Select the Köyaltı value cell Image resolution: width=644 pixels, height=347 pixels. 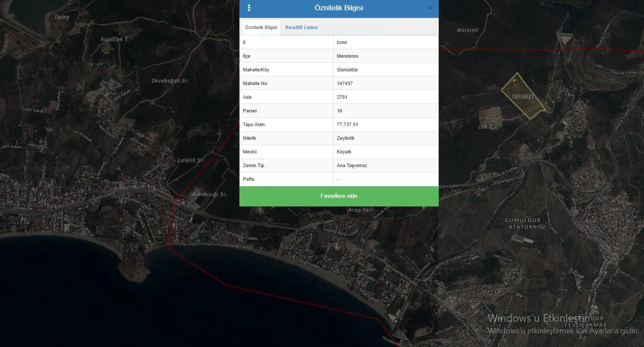click(386, 152)
